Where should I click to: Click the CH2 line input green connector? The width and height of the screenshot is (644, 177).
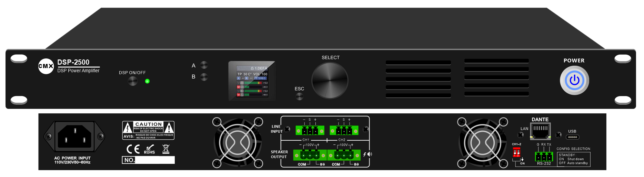[x=344, y=131]
